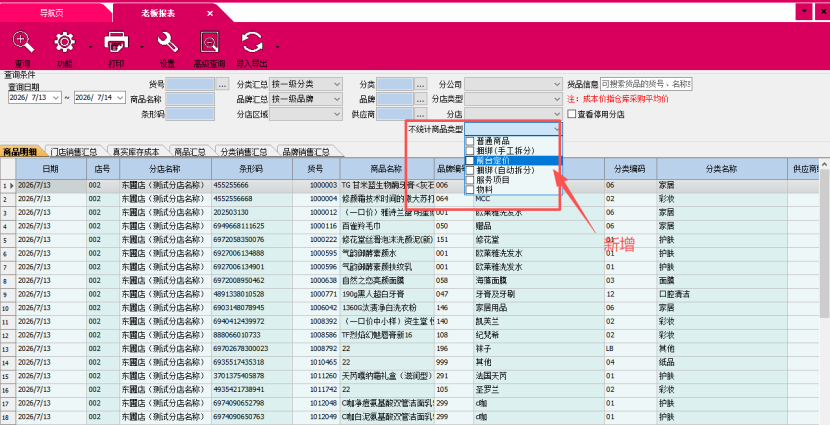Open the 分店类型 dropdown
This screenshot has height=425, width=830.
click(x=556, y=99)
